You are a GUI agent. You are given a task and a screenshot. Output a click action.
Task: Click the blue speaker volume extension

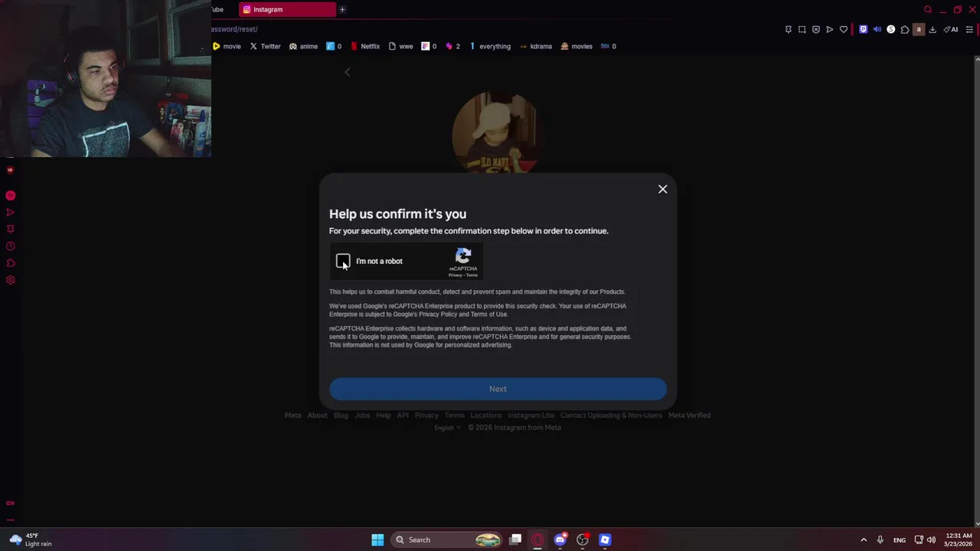[877, 29]
